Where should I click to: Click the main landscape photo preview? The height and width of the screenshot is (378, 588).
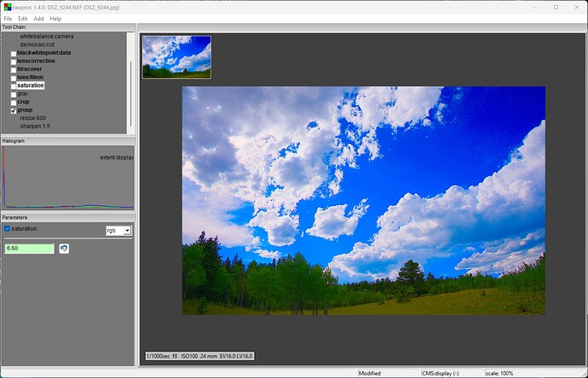[x=363, y=201]
